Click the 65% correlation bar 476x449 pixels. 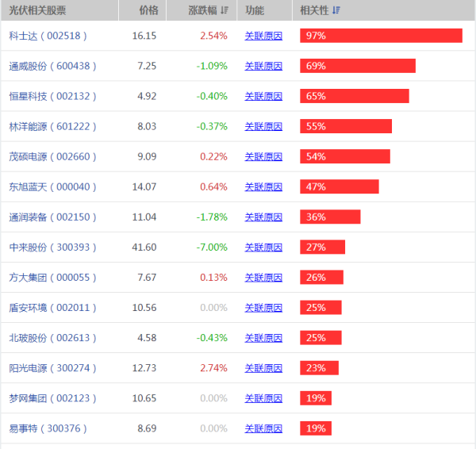pyautogui.click(x=355, y=96)
